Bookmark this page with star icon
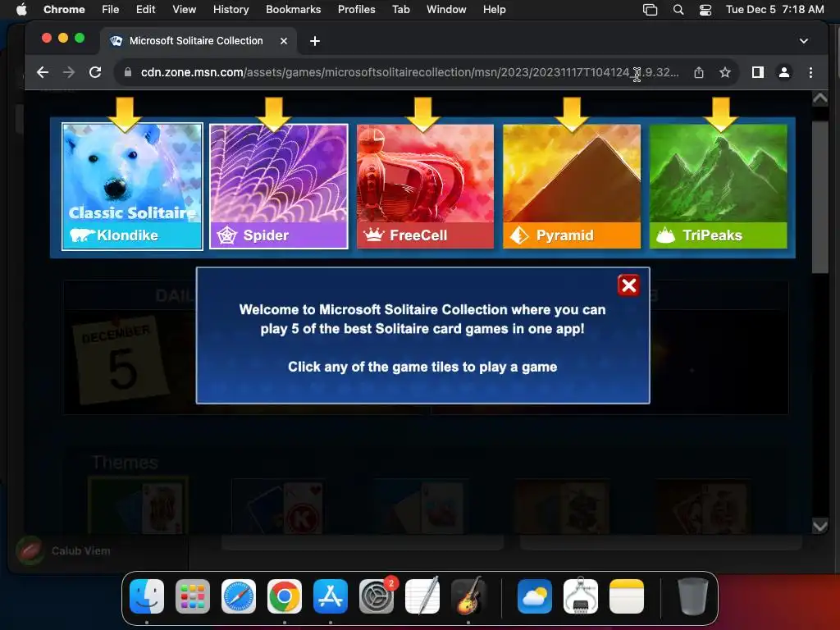Screen dimensions: 840x630 pos(725,72)
